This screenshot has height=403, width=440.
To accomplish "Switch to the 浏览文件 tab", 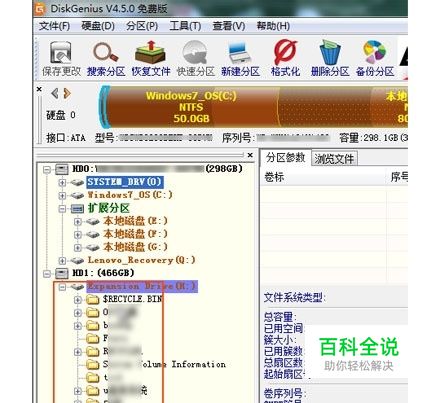I will tap(334, 159).
